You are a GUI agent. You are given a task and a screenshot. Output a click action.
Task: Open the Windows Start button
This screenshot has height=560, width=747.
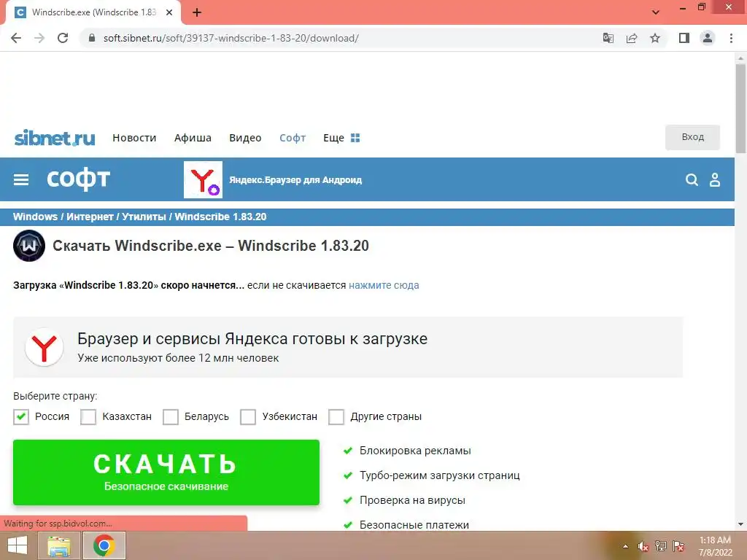pos(18,545)
